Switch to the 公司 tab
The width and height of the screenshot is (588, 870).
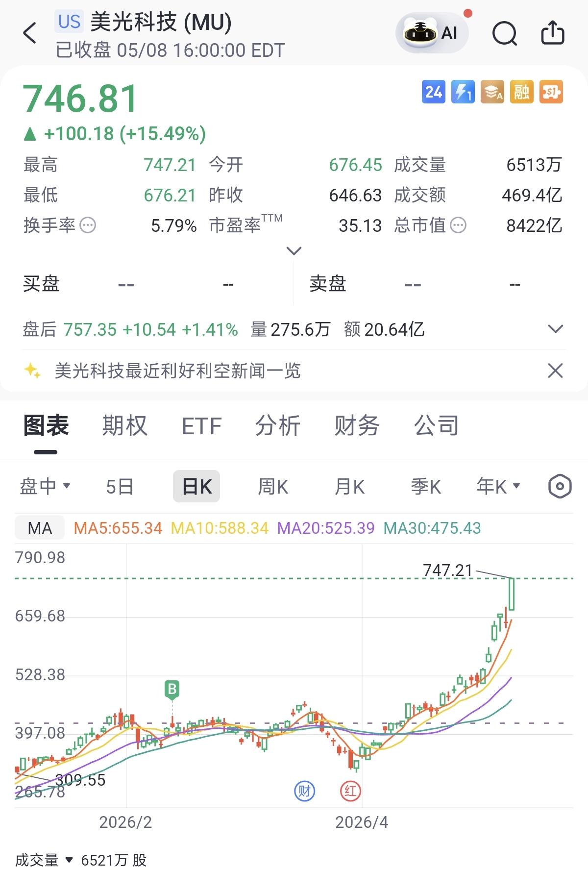pos(437,425)
